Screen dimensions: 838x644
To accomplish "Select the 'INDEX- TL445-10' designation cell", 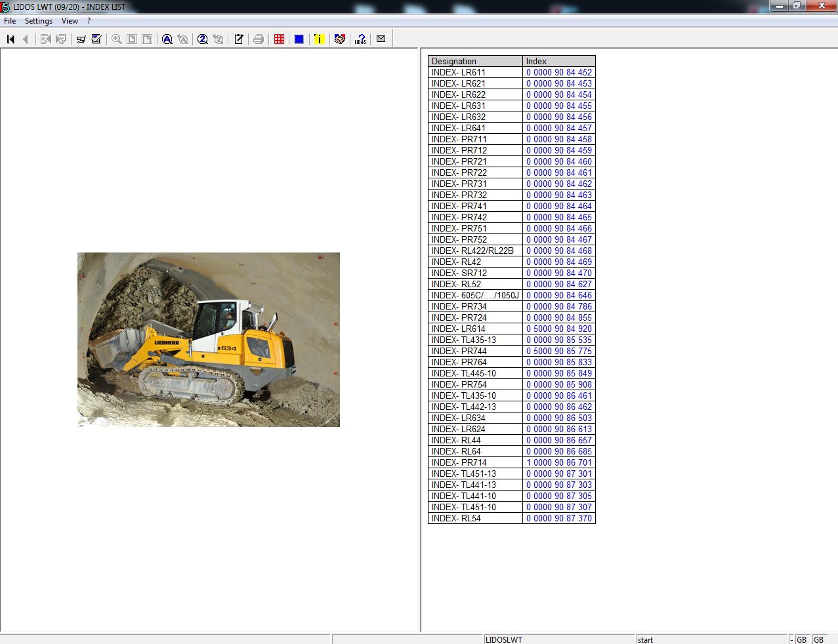I will coord(476,373).
